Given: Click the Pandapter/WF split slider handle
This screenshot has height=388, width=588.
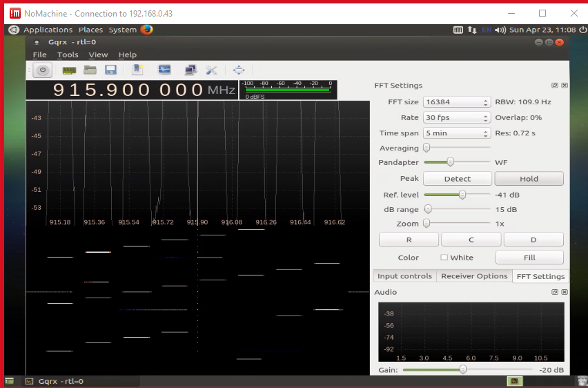Looking at the screenshot, I should [451, 162].
